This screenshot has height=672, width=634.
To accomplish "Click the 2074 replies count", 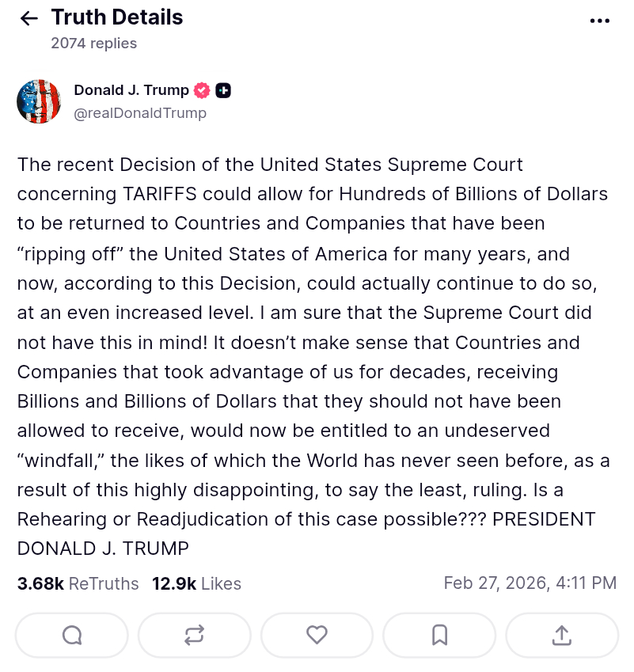I will (93, 44).
